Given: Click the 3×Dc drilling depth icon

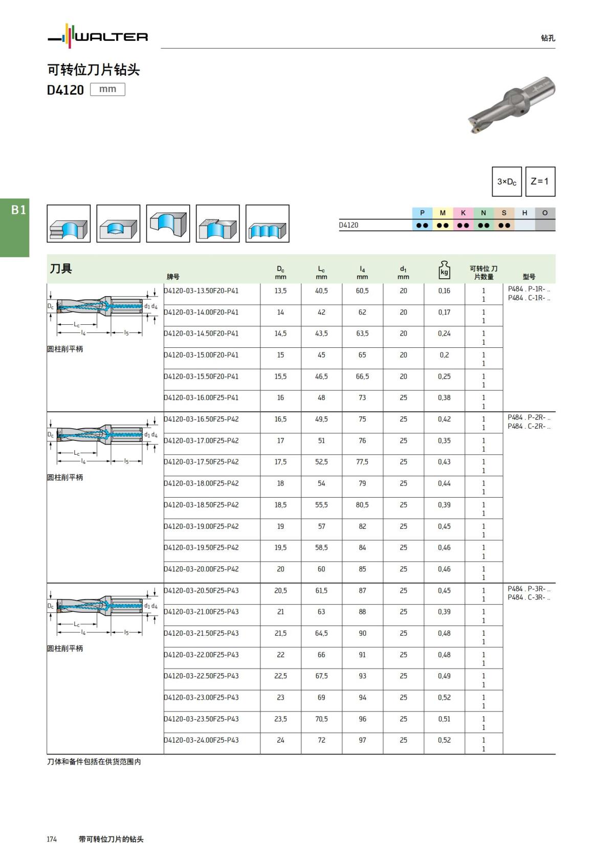Looking at the screenshot, I should (x=507, y=182).
